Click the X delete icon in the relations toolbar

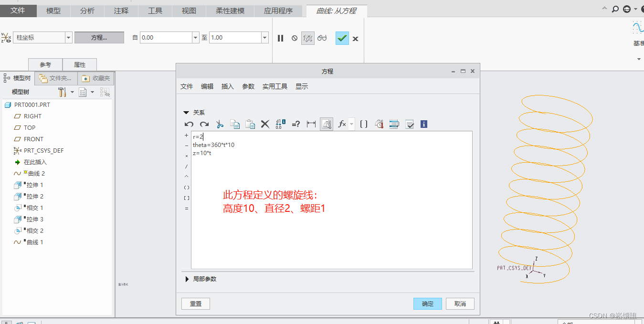click(x=265, y=124)
